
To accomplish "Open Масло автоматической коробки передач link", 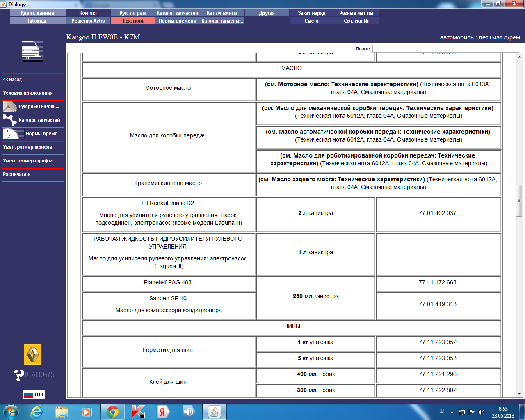I will tap(378, 132).
